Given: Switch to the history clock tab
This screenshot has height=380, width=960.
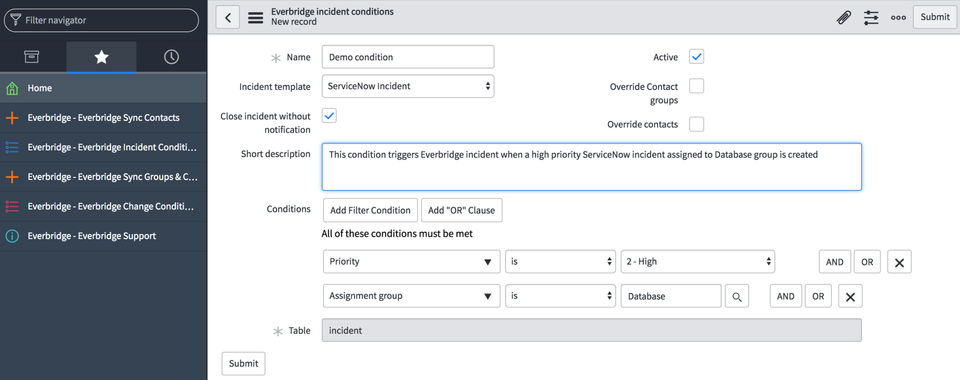Looking at the screenshot, I should (x=171, y=57).
